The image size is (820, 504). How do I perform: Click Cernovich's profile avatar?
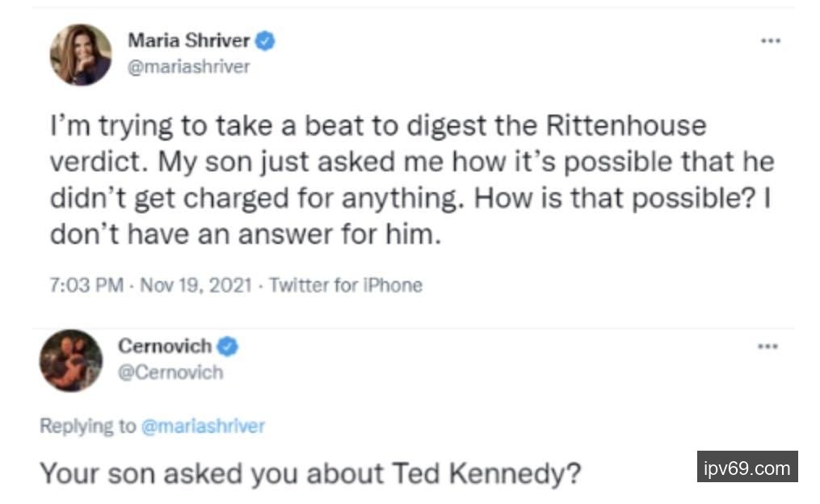click(71, 359)
